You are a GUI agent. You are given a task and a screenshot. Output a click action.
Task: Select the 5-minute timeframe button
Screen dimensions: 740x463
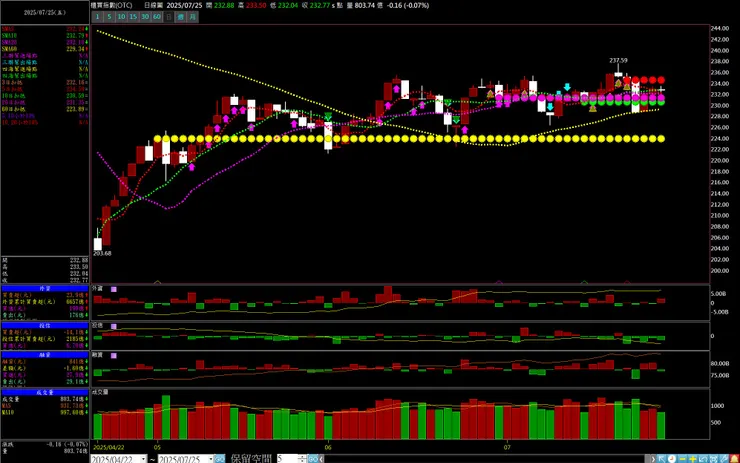click(109, 17)
